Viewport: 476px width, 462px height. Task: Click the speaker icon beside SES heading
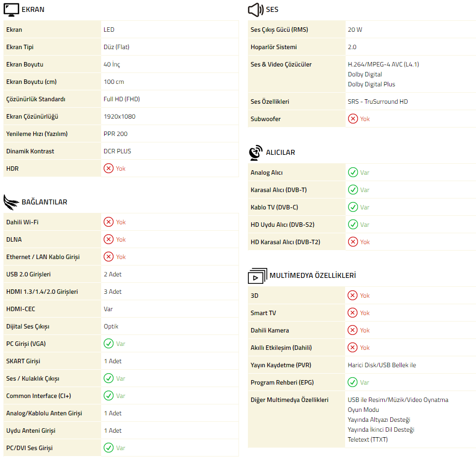click(255, 9)
